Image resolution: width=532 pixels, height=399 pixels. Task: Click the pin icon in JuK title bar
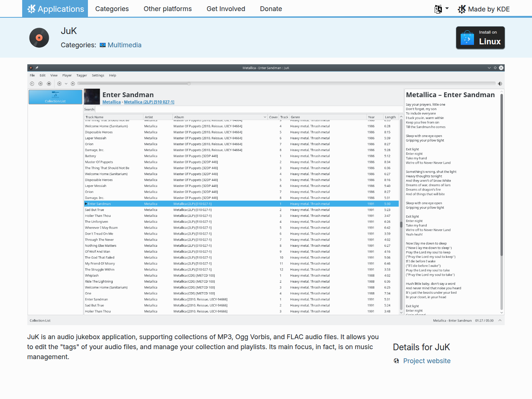click(37, 68)
